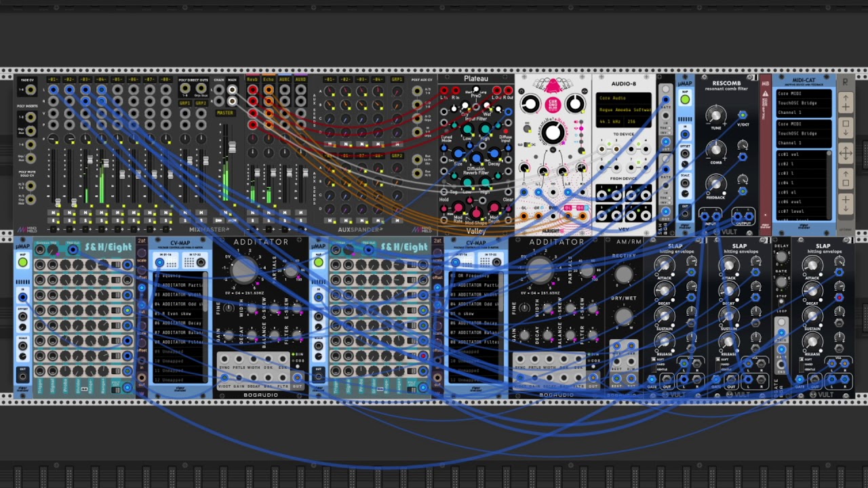
Task: Click the four-way move arrows icon
Action: (846, 153)
